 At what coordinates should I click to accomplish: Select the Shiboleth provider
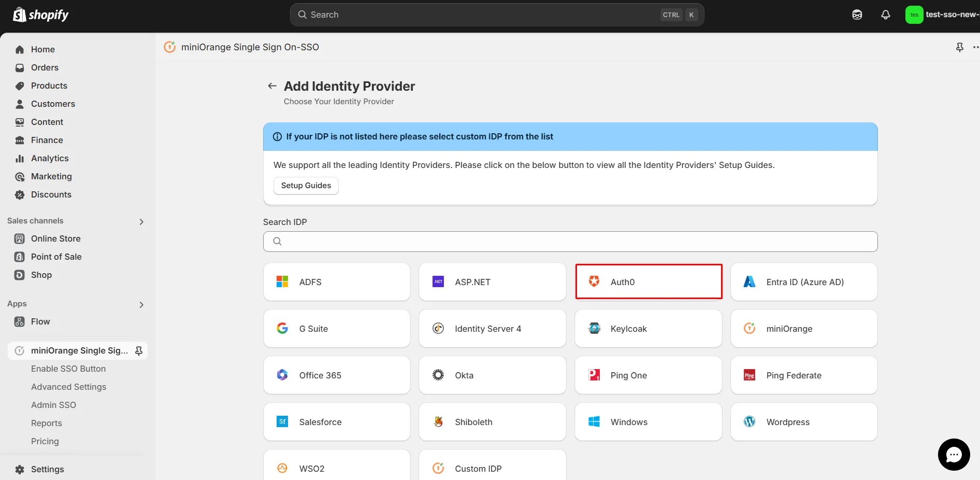coord(493,422)
